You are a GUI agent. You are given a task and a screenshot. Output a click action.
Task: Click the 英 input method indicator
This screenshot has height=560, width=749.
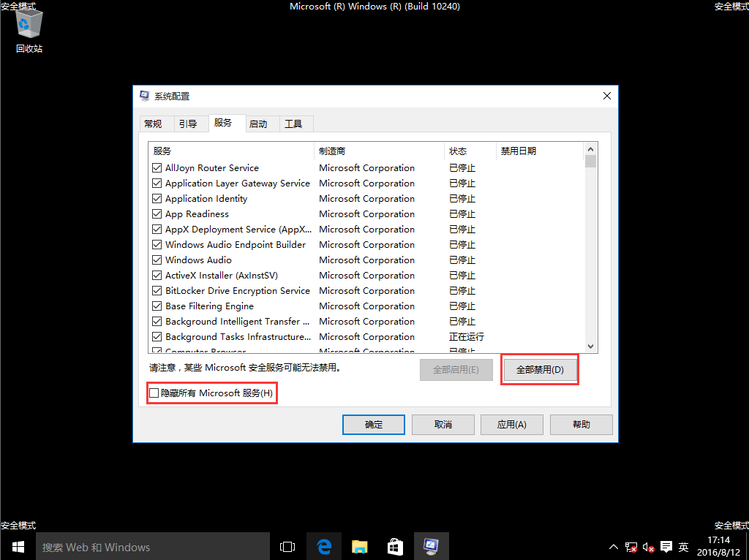coord(684,547)
